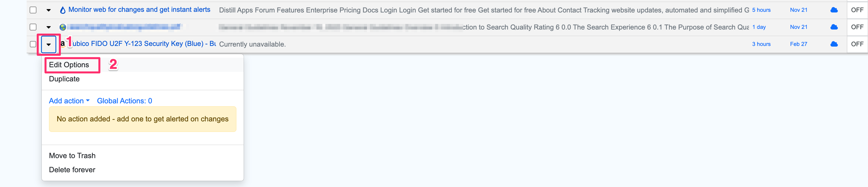Click cloud icon on the 1 day row

click(833, 27)
